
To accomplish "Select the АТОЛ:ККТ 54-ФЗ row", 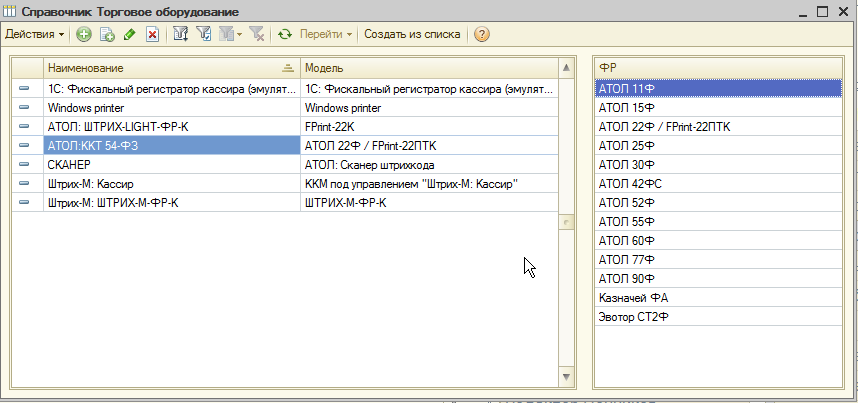I will [x=172, y=146].
